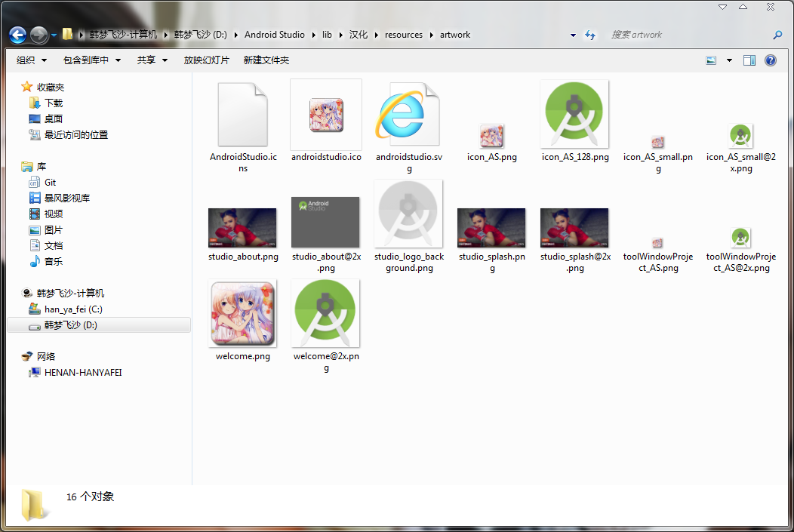Open Help with the question mark icon
794x532 pixels.
pos(770,60)
